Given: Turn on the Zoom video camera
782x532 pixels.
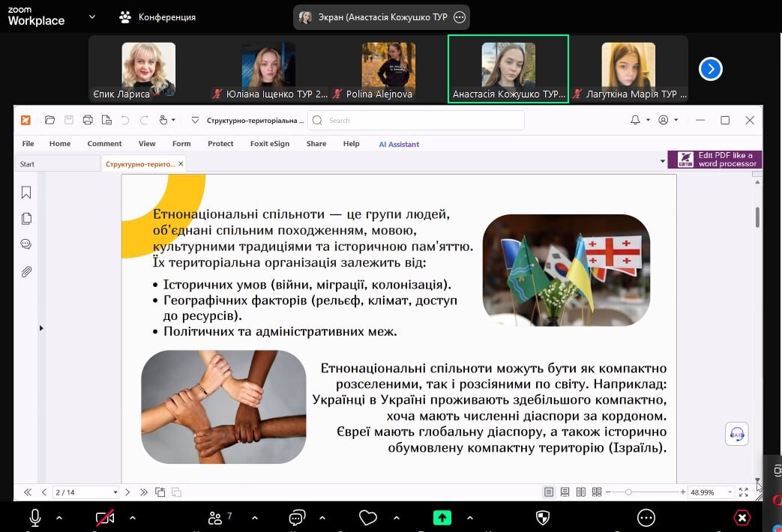Looking at the screenshot, I should click(104, 518).
